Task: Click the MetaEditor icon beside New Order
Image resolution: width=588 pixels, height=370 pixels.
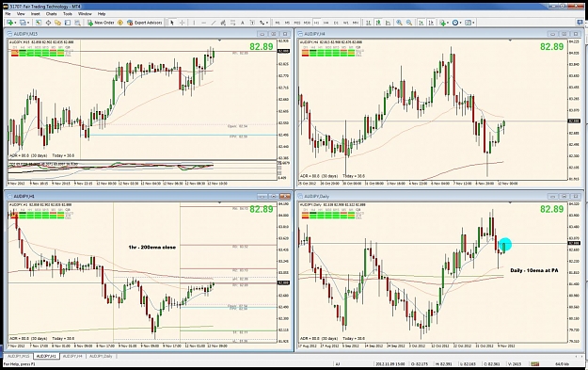Action: 120,23
